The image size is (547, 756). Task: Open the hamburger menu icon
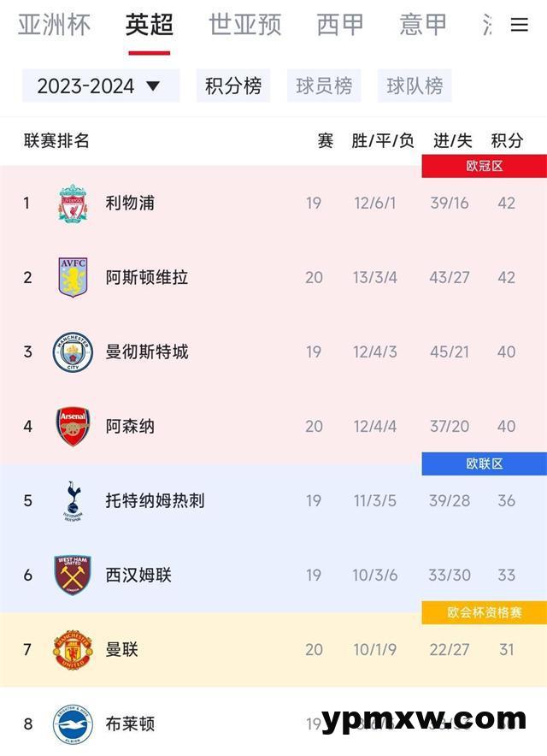[x=519, y=26]
